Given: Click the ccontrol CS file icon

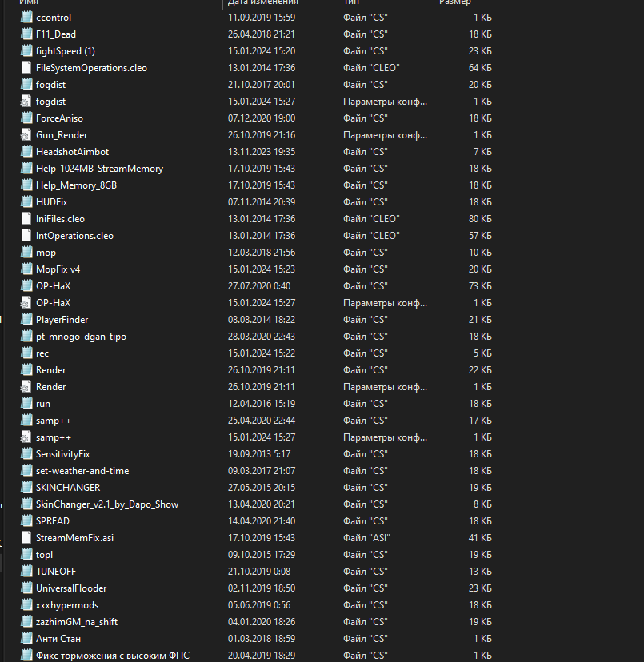Looking at the screenshot, I should (27, 17).
